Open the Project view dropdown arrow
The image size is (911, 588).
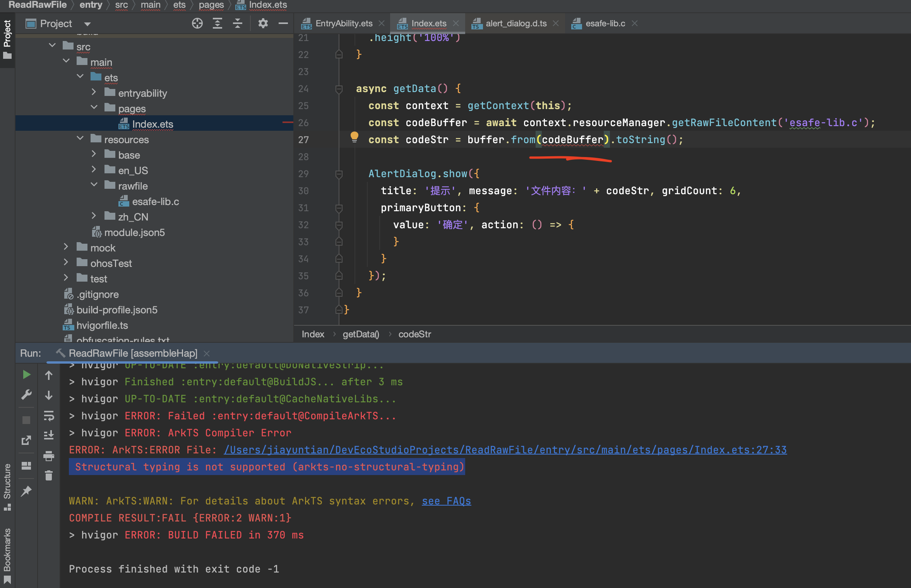pos(87,24)
